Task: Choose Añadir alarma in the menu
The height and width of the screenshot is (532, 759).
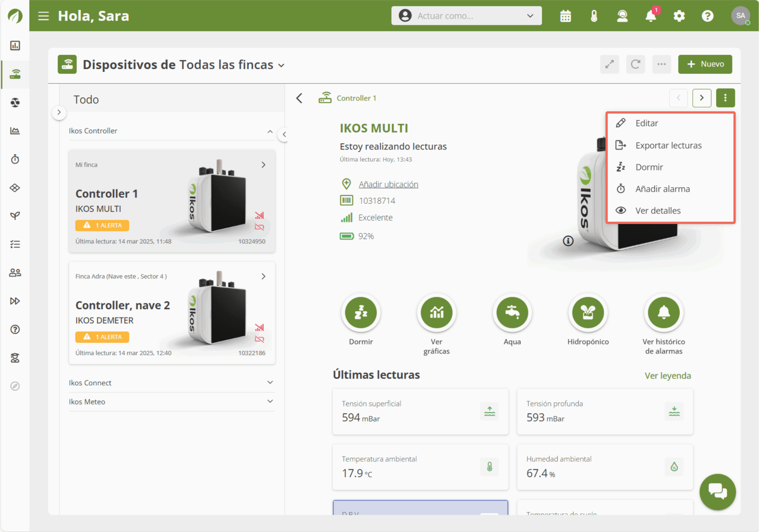Action: (662, 189)
